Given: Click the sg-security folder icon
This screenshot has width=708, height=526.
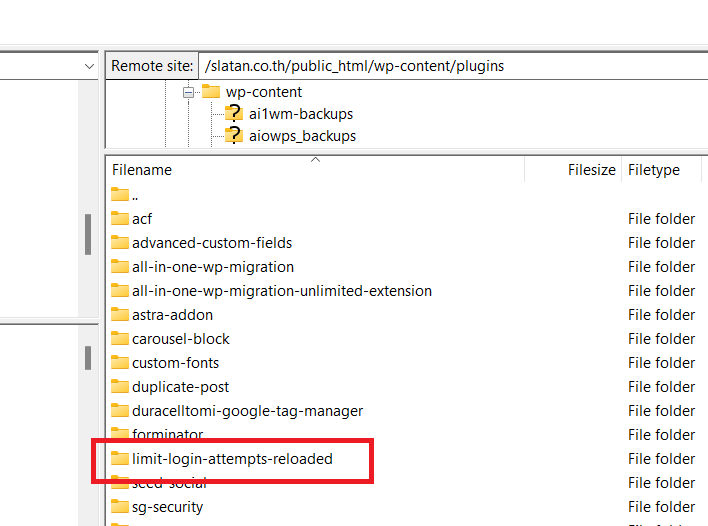Looking at the screenshot, I should click(x=120, y=506).
